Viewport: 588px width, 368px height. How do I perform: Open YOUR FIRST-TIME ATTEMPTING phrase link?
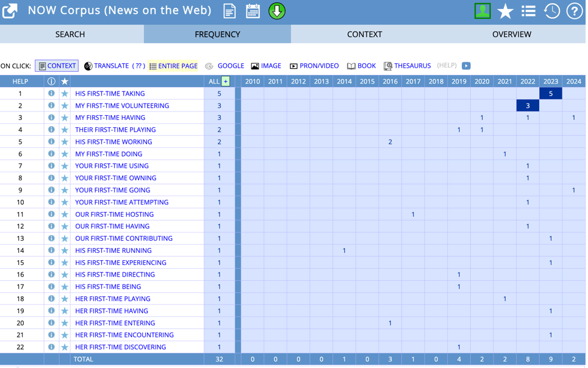click(x=122, y=202)
